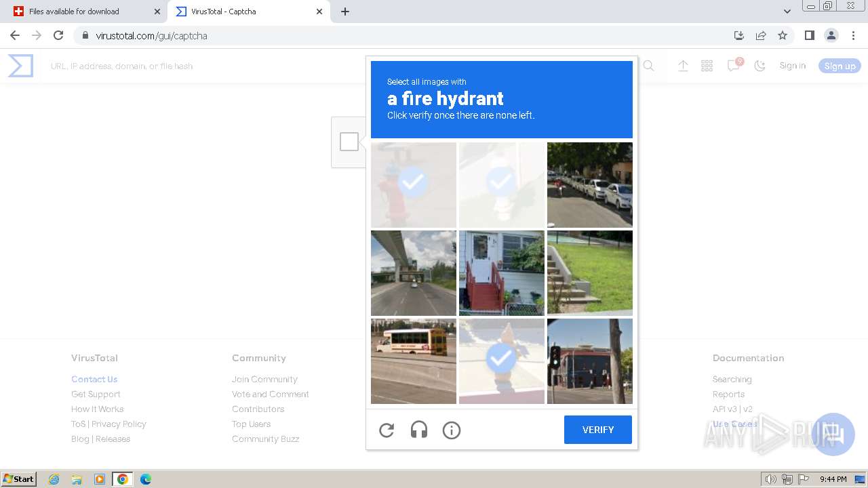Image resolution: width=868 pixels, height=488 pixels.
Task: Select the red porch stairs tile
Action: coord(502,273)
